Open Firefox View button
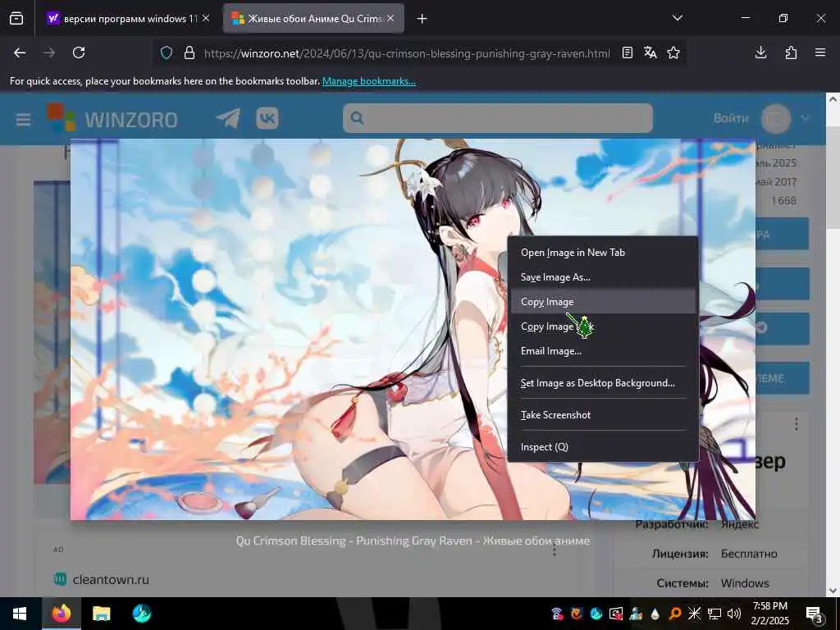 (16, 19)
